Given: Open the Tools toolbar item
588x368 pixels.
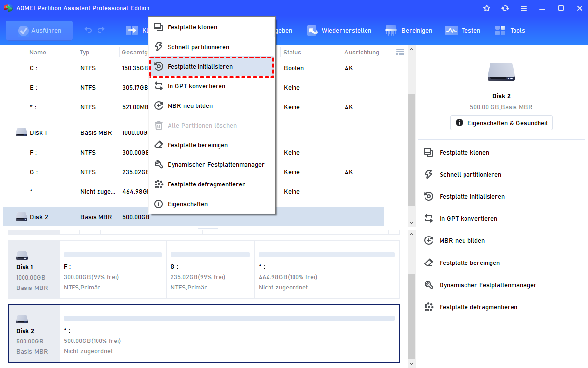Looking at the screenshot, I should click(510, 30).
